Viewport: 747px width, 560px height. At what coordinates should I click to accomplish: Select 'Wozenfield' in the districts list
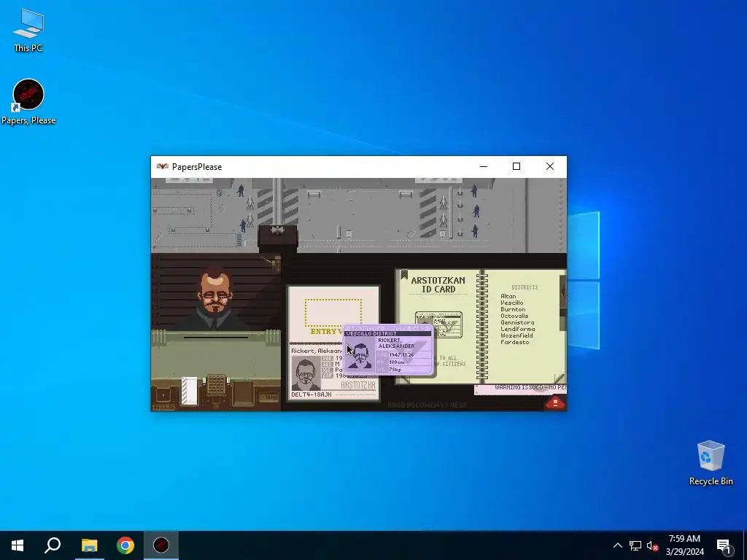516,335
